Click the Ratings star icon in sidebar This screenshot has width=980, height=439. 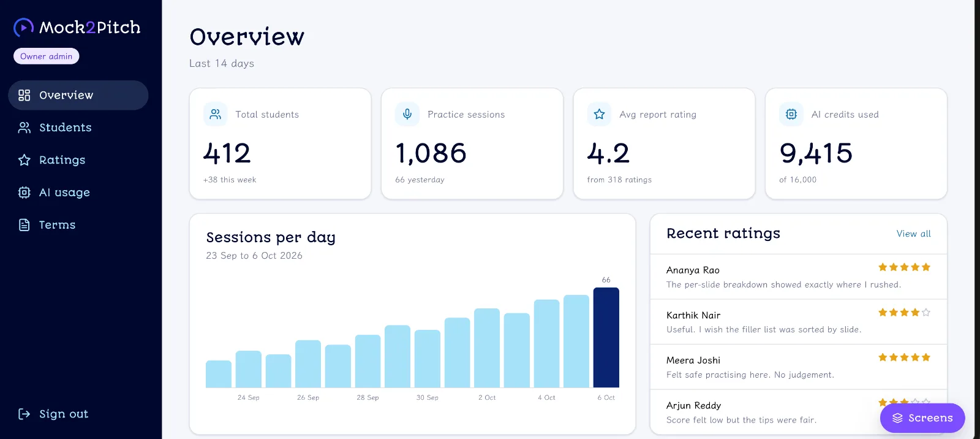point(24,160)
